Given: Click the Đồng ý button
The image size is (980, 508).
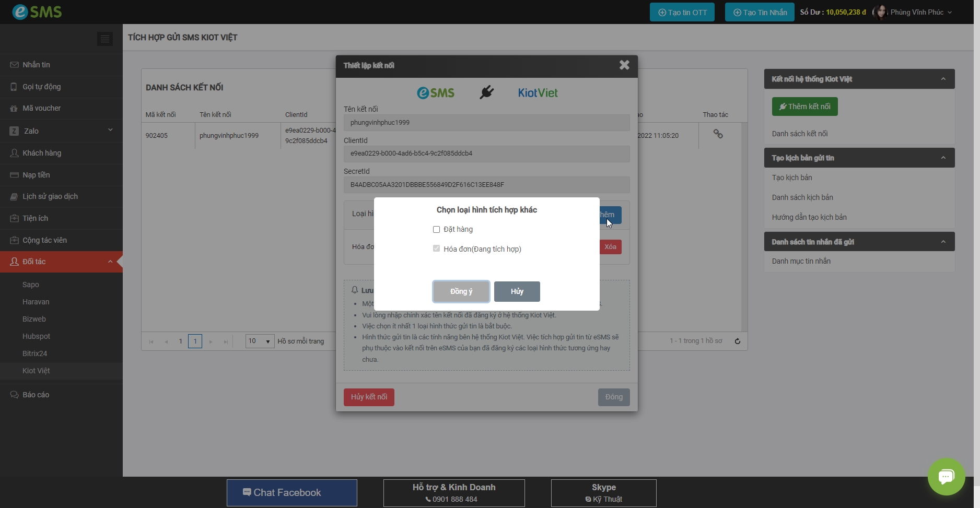Looking at the screenshot, I should tap(461, 291).
